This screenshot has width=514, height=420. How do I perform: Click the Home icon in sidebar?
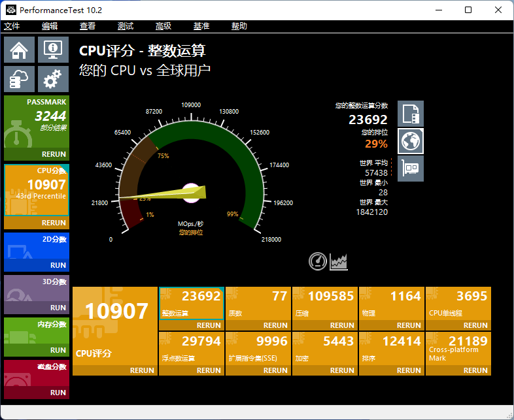20,50
